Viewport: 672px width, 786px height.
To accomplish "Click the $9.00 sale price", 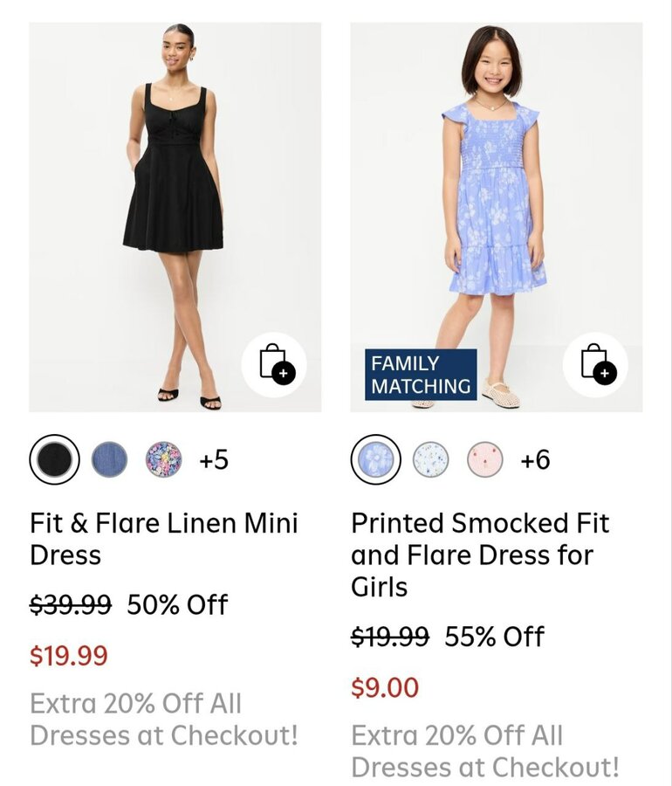I will click(x=385, y=687).
